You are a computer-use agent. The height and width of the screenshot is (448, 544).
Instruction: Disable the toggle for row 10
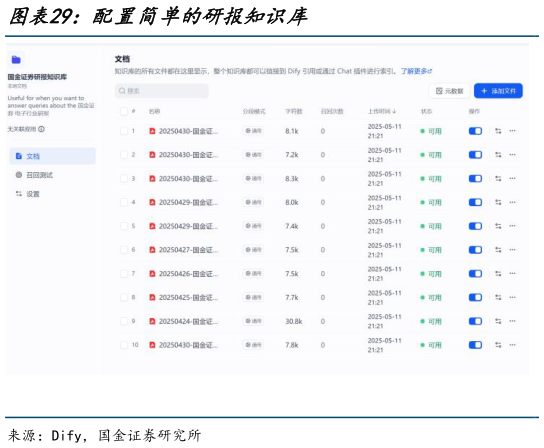[x=475, y=345]
